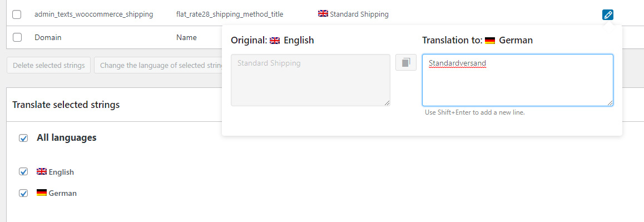This screenshot has height=222, width=644.
Task: Click the UK flag in Original header
Action: (x=275, y=40)
